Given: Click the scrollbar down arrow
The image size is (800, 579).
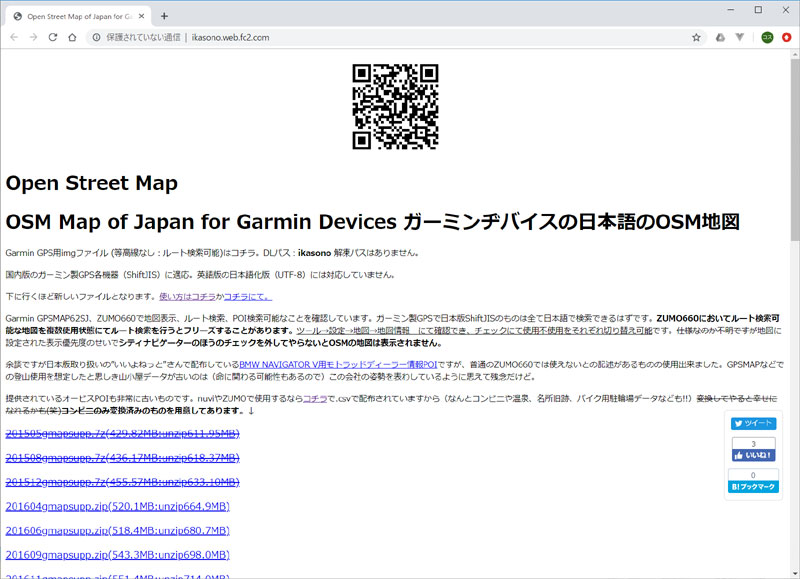Looking at the screenshot, I should coord(795,573).
